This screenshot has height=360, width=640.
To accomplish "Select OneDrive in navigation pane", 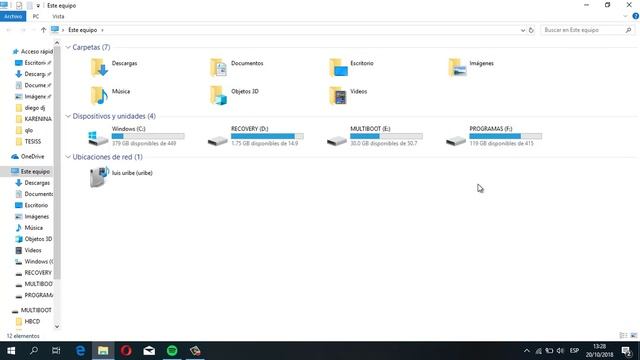I will pos(29,156).
